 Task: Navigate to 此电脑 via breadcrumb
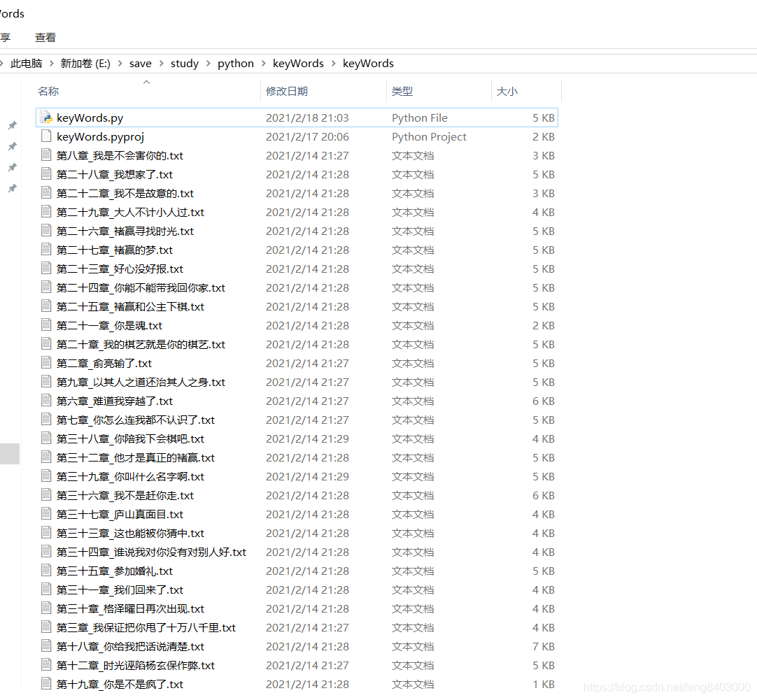tap(26, 63)
